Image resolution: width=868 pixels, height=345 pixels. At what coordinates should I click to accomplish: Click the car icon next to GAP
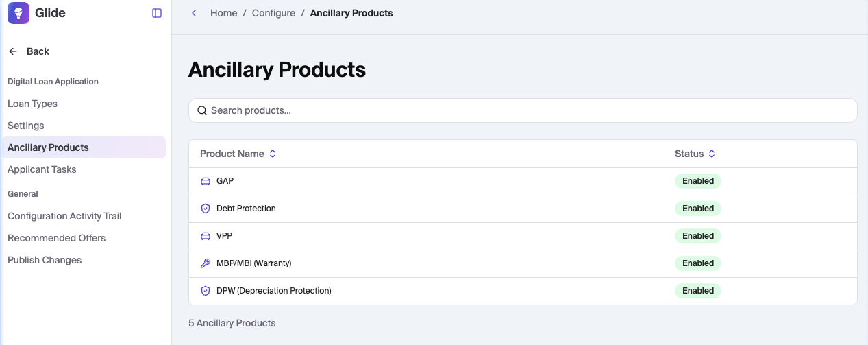click(206, 181)
